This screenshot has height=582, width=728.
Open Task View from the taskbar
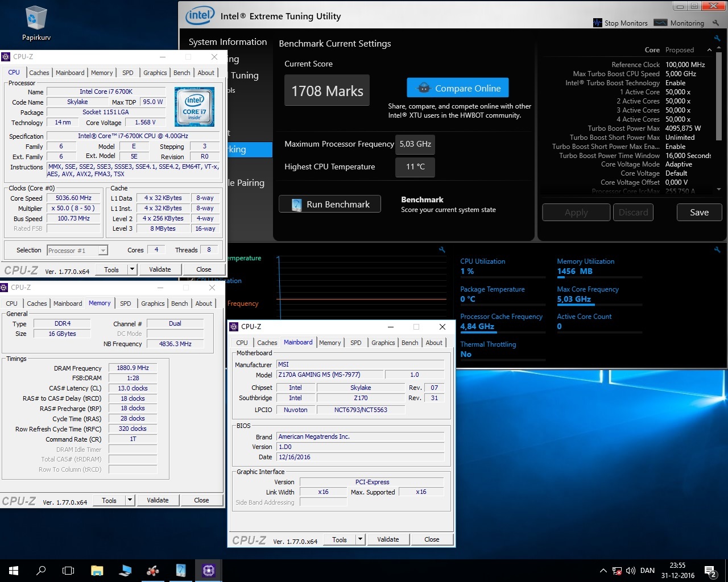click(68, 570)
